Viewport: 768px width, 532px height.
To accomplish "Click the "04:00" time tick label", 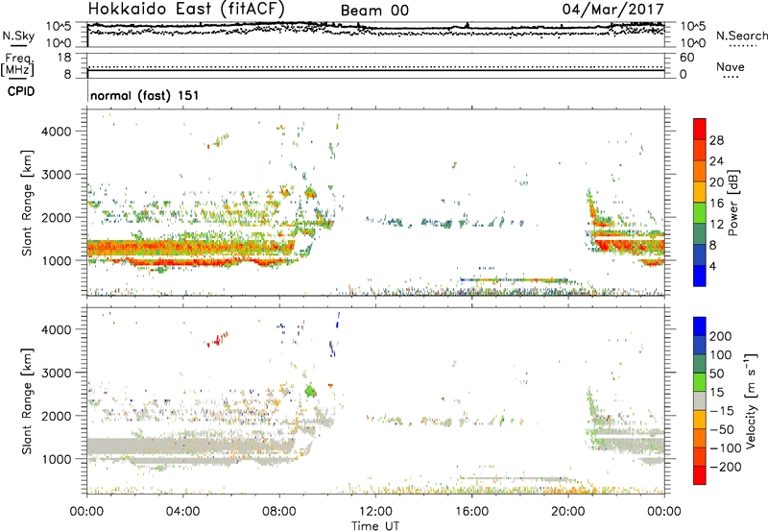I will 183,512.
